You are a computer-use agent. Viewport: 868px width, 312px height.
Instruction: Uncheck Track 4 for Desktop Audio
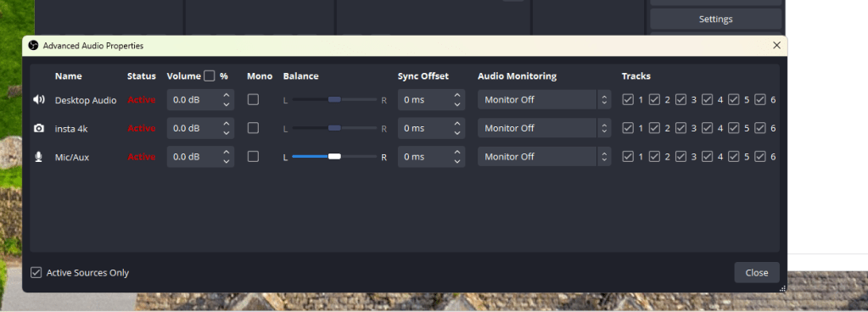(708, 99)
